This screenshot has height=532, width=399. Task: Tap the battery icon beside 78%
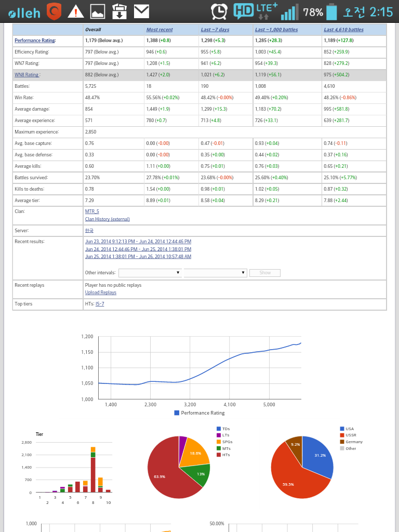click(x=331, y=11)
